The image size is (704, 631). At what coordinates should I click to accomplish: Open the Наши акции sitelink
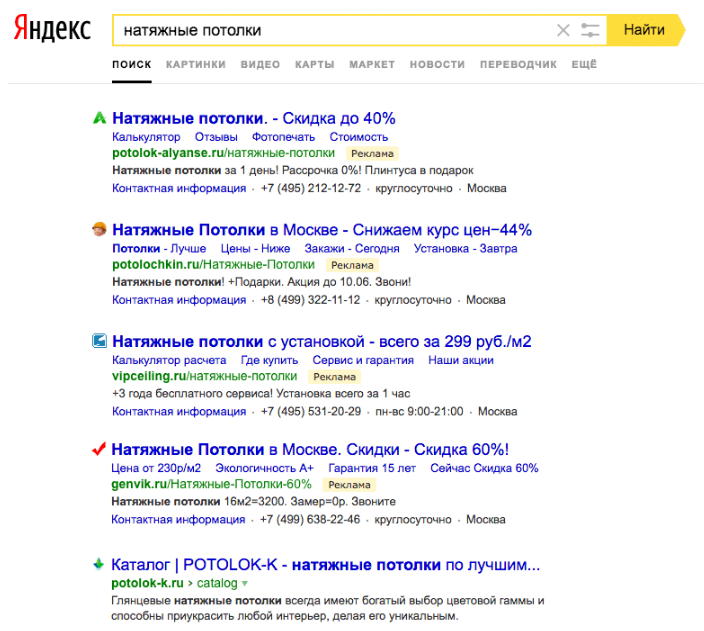[461, 360]
